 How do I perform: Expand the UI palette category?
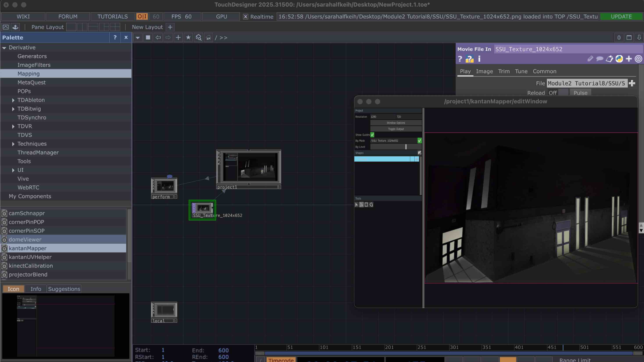click(13, 170)
